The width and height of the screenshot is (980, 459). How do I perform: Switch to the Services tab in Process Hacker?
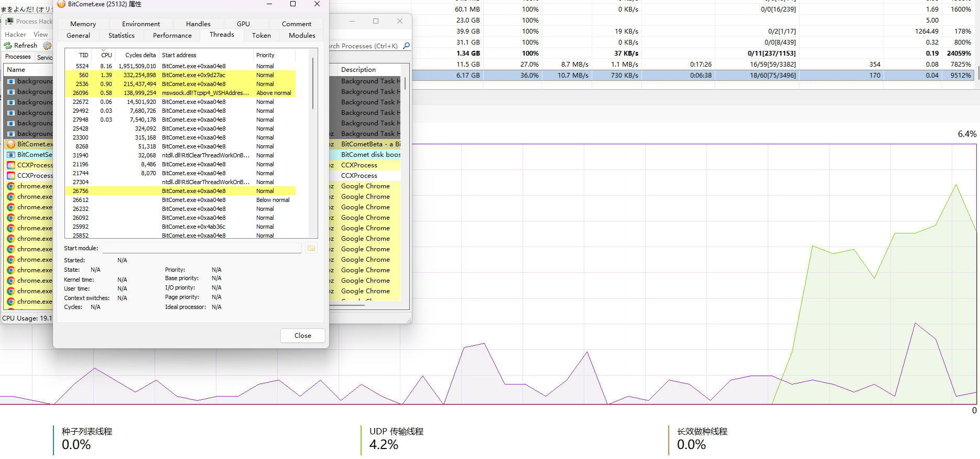click(45, 58)
